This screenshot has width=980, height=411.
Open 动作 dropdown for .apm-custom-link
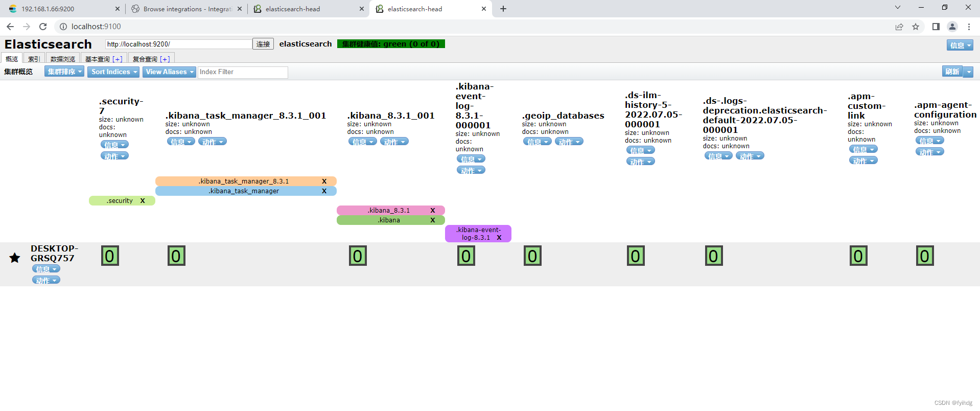[864, 161]
